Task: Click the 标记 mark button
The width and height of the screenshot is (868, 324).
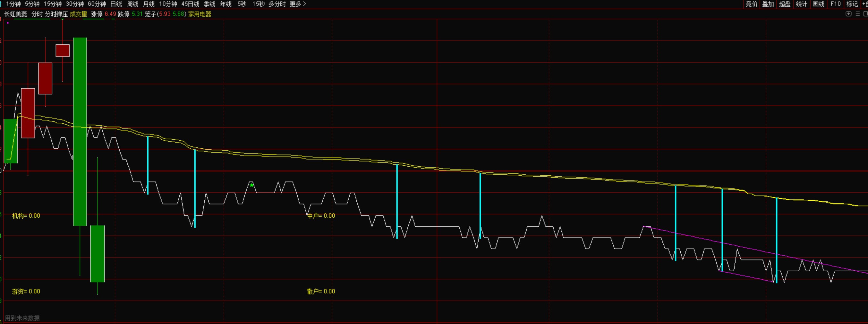Action: coord(852,4)
